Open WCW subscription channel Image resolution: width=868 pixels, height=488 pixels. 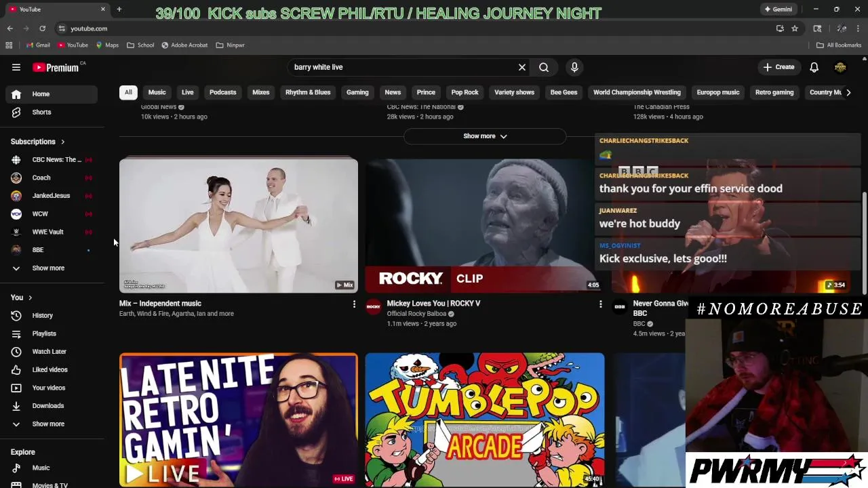point(53,214)
